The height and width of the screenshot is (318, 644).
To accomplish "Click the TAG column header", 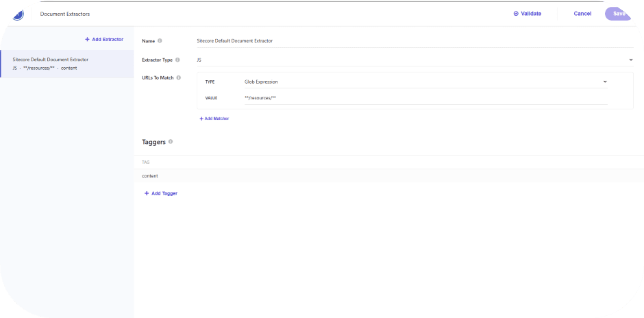I will pyautogui.click(x=145, y=162).
